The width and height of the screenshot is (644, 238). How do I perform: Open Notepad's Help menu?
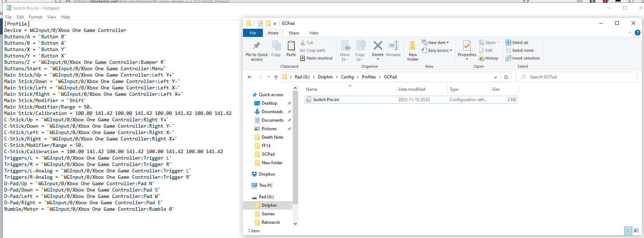point(65,17)
